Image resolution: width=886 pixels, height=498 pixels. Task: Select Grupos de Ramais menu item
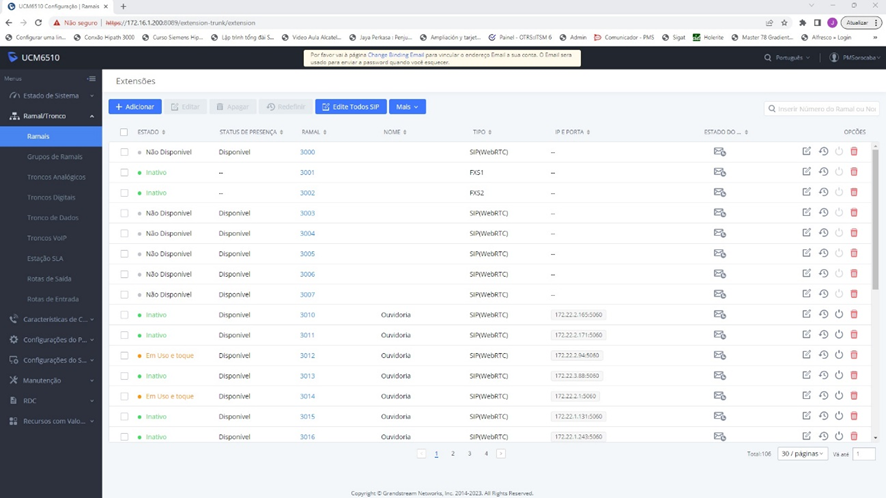click(55, 157)
